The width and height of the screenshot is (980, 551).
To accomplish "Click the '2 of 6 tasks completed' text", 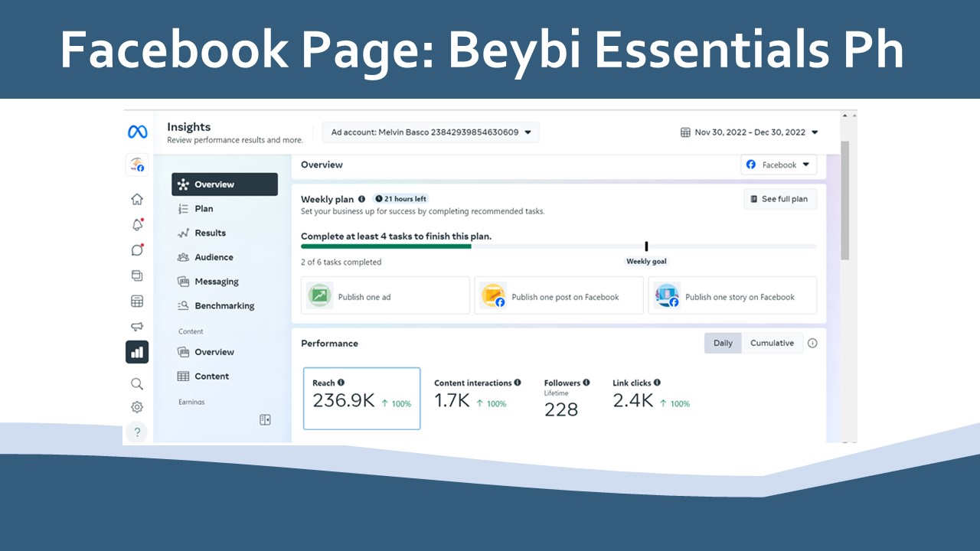I will [341, 262].
